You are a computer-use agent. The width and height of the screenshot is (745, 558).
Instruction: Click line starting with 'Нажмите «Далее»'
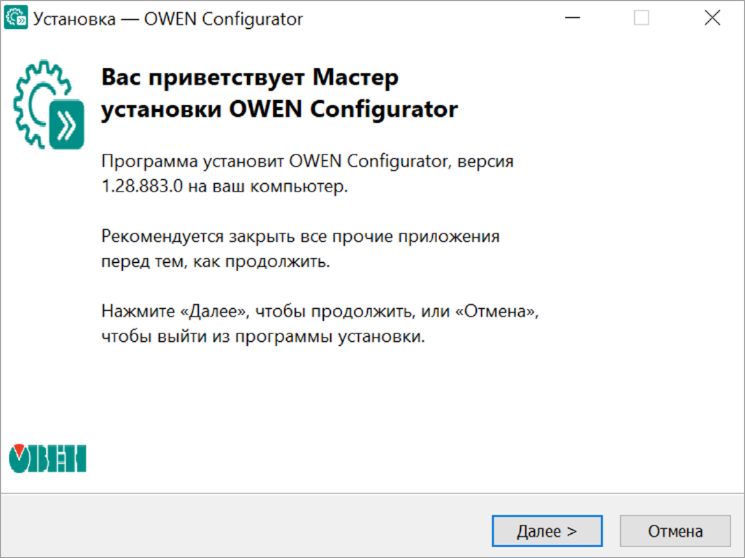[320, 311]
